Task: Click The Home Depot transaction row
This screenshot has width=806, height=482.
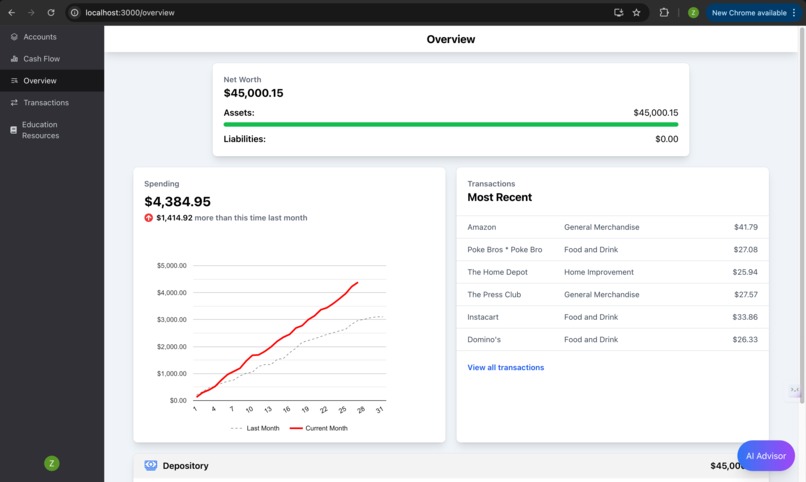Action: [612, 272]
